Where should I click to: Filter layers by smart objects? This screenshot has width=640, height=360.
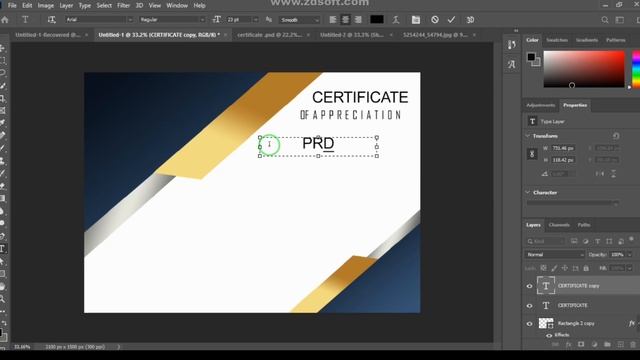coord(621,241)
